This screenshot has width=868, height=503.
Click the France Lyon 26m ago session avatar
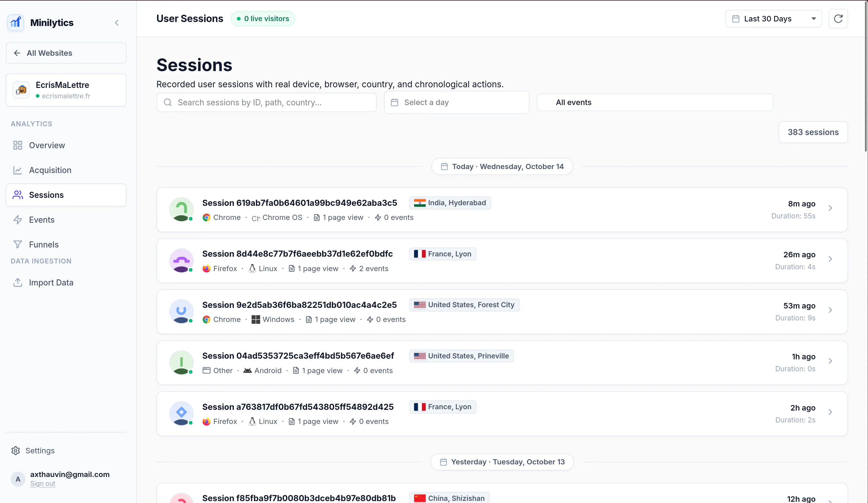pyautogui.click(x=181, y=260)
